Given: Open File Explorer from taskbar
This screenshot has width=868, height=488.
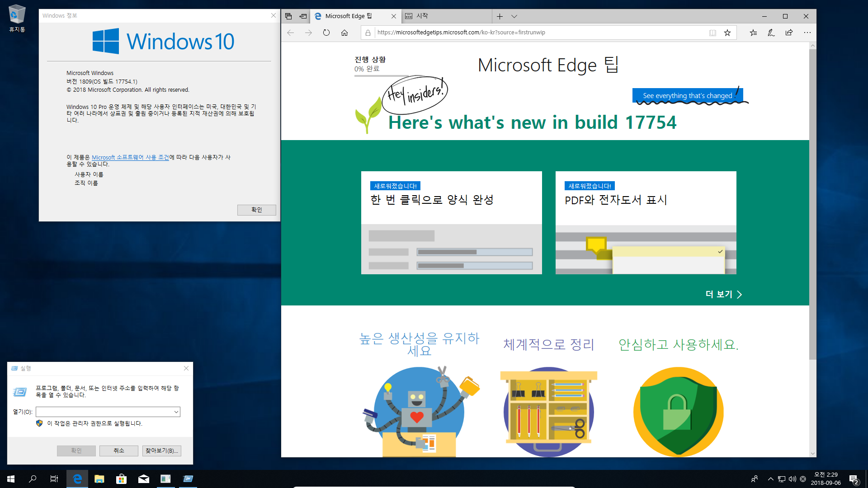Looking at the screenshot, I should coord(99,479).
